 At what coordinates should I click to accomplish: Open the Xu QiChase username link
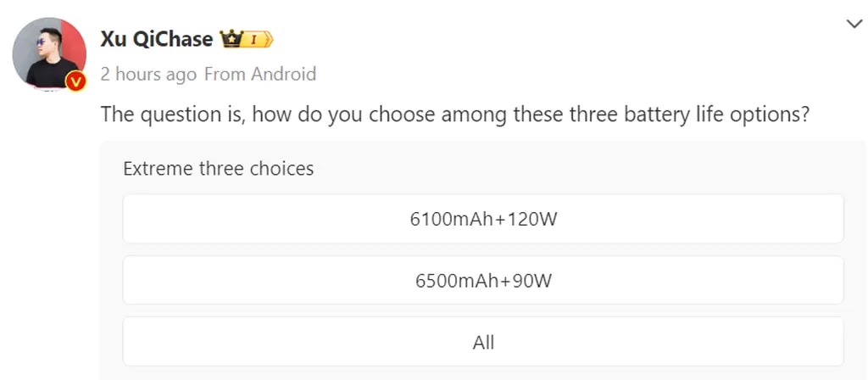tap(157, 39)
